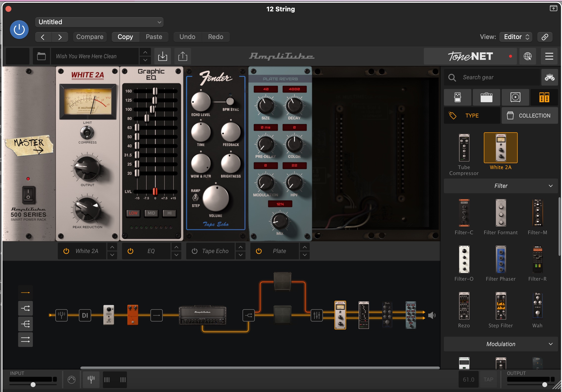Click the White 2A slot up arrow
This screenshot has width=562, height=392.
[x=112, y=247]
